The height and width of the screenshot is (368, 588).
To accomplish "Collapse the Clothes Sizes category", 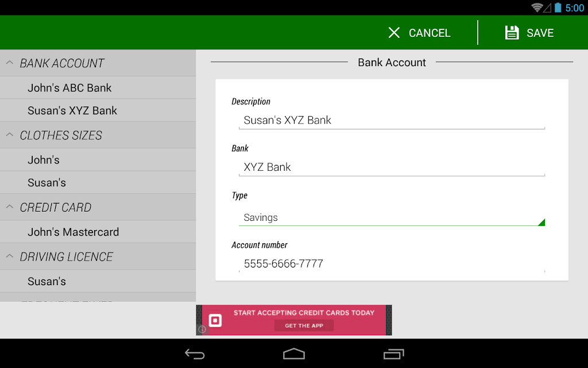I will point(10,135).
